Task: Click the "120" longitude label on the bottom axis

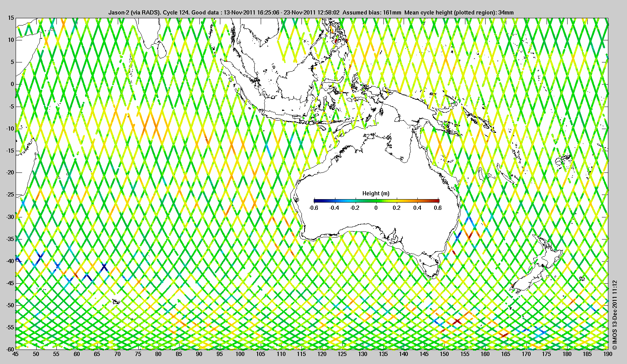Action: click(322, 354)
